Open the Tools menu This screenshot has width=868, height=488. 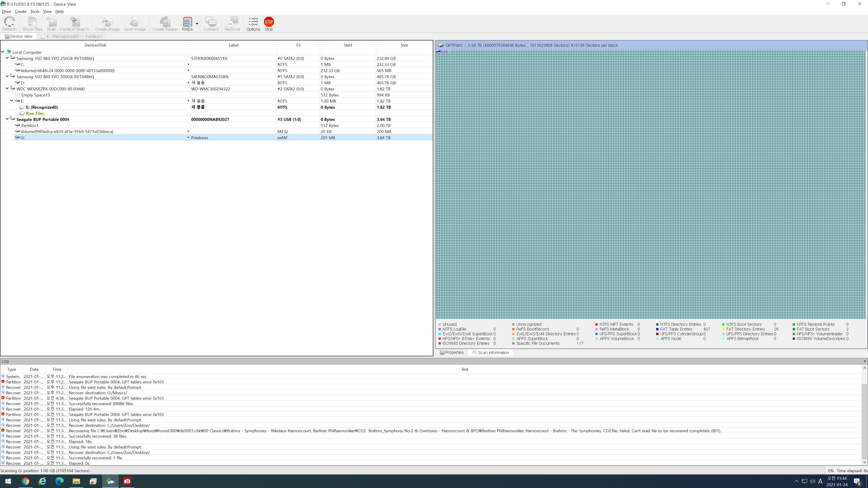tap(35, 12)
